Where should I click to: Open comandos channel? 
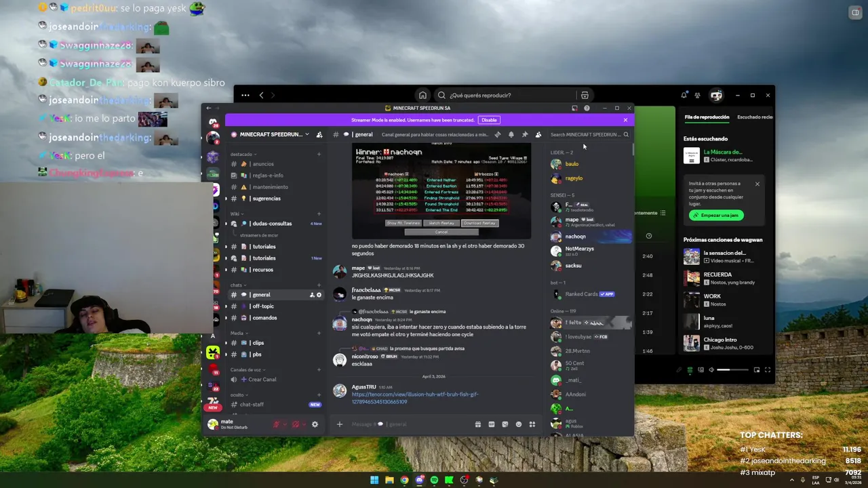275,318
